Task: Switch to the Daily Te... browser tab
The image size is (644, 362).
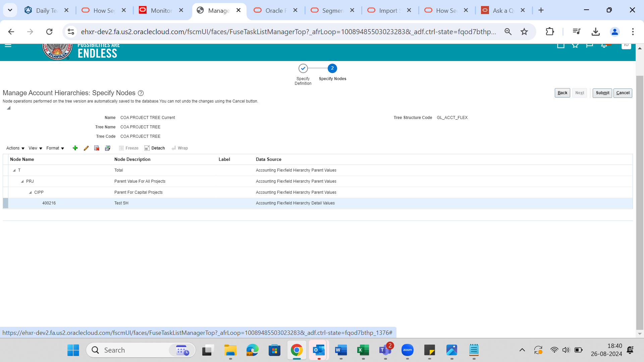Action: pyautogui.click(x=47, y=10)
